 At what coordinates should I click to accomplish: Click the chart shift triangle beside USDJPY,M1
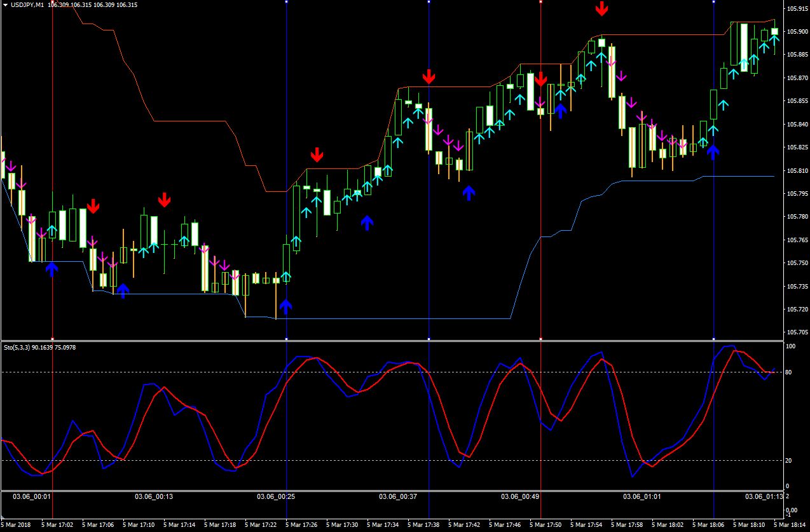pyautogui.click(x=6, y=4)
